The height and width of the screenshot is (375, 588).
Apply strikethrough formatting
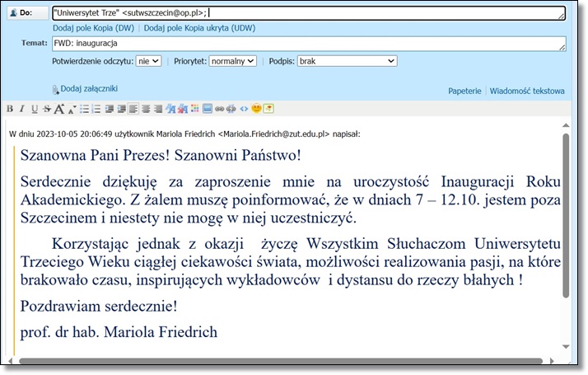pos(47,109)
